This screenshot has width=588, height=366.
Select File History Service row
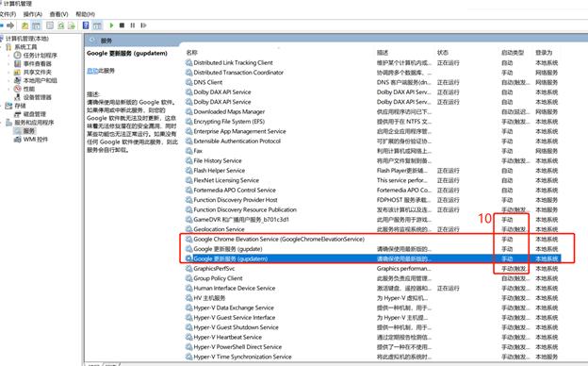(372, 160)
